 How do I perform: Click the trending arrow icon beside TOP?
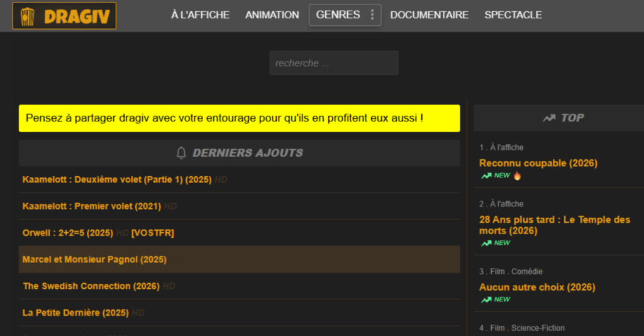(549, 118)
